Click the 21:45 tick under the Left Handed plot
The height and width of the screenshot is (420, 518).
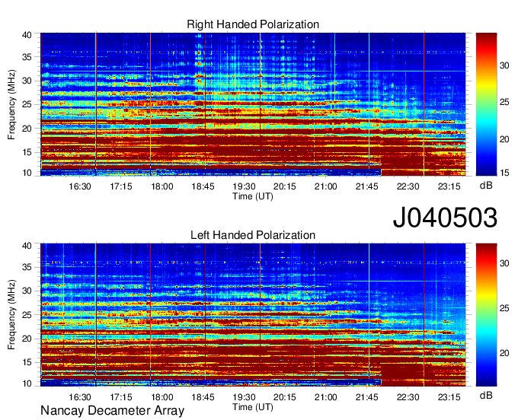coord(366,397)
